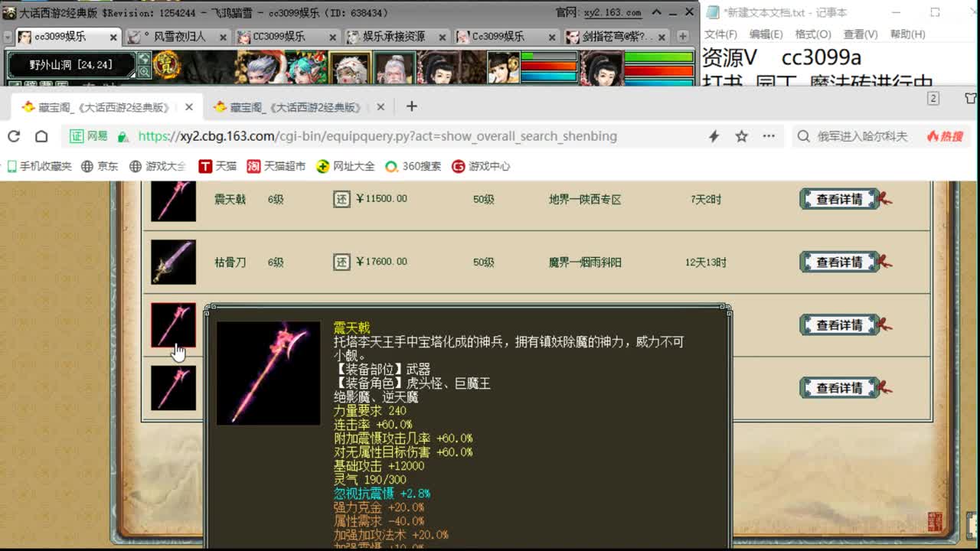Click 震天戟 item name link
This screenshot has height=551, width=980.
pos(230,199)
